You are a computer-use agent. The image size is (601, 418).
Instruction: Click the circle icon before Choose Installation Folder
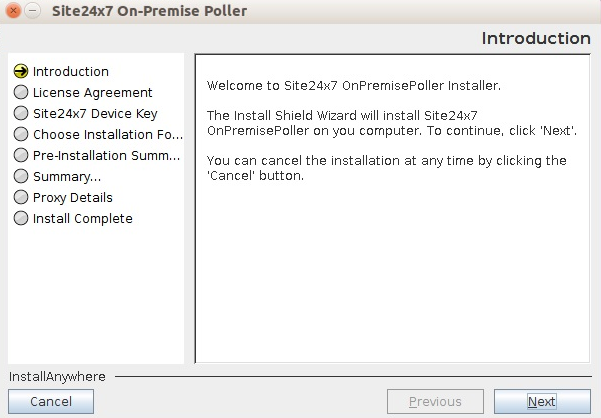20,135
